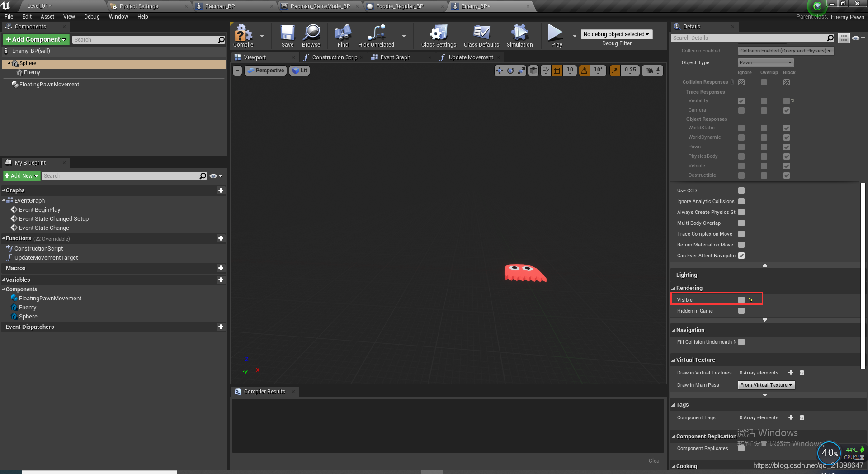This screenshot has width=868, height=474.
Task: Select the scale gizmo tool in viewport
Action: [522, 71]
